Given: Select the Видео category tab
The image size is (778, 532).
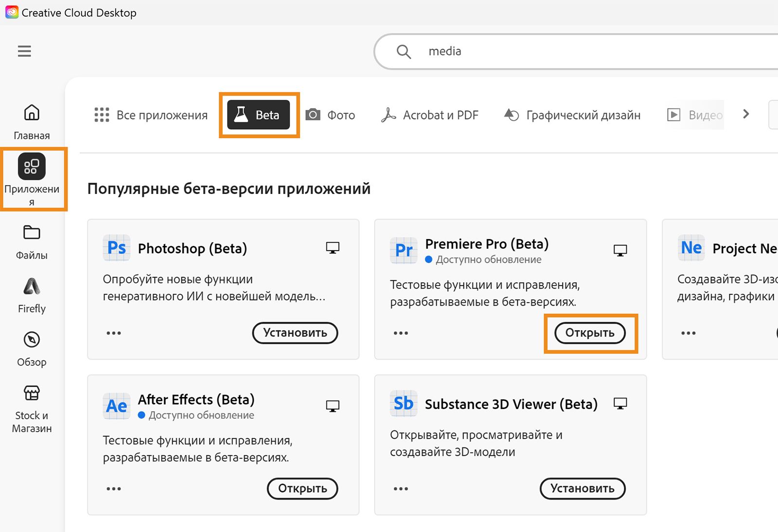Looking at the screenshot, I should click(695, 115).
